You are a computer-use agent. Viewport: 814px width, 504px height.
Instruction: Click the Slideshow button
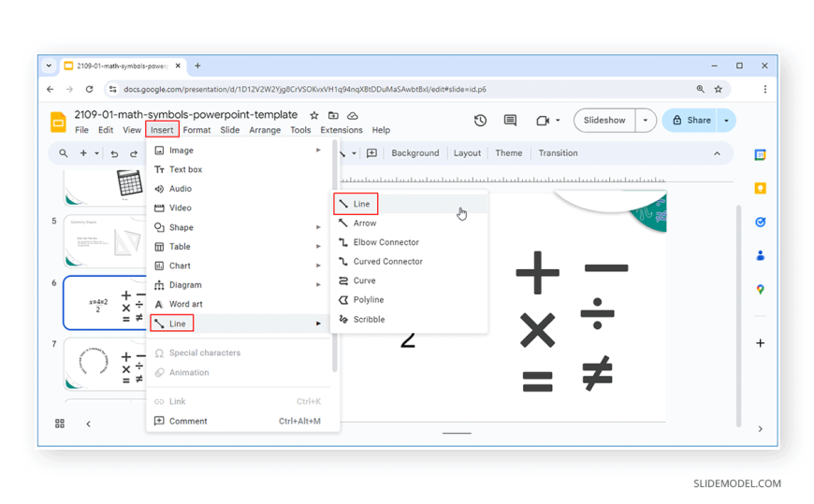(604, 121)
